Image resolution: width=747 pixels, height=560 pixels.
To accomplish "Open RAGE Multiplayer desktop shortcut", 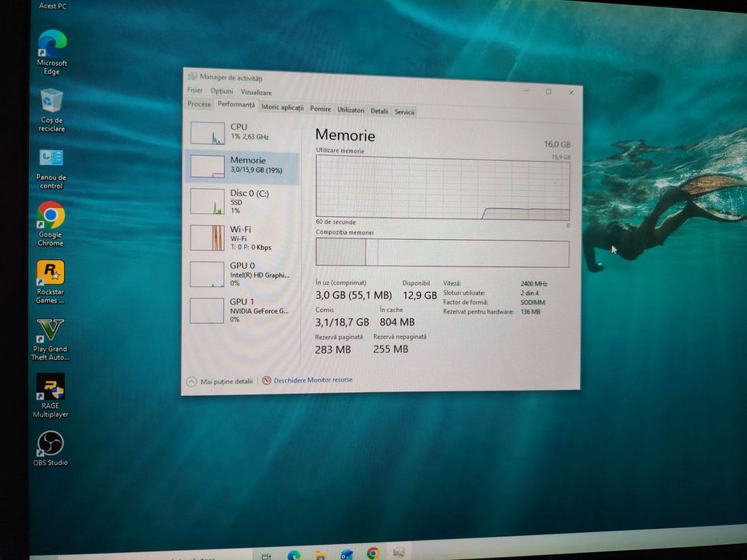I will (50, 396).
